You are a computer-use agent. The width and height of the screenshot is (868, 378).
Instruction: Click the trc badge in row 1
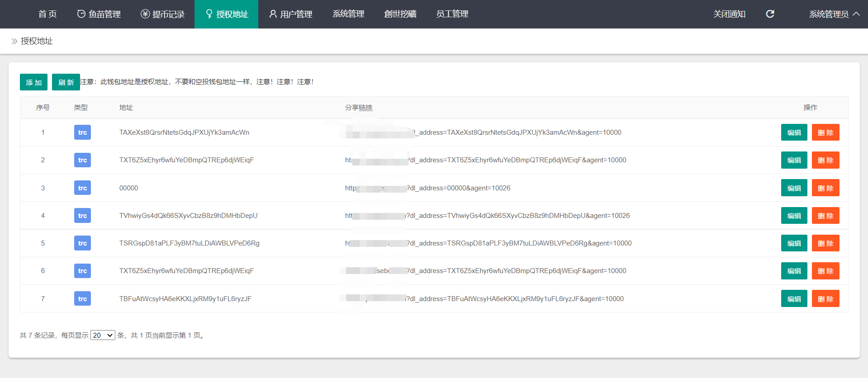pos(82,132)
